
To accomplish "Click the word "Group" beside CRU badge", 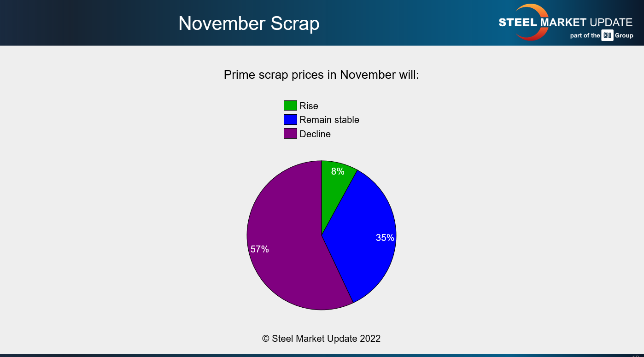I will click(624, 35).
